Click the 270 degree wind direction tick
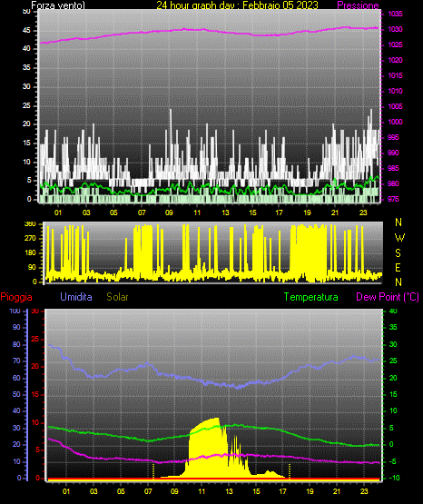The image size is (423, 504). (x=30, y=239)
